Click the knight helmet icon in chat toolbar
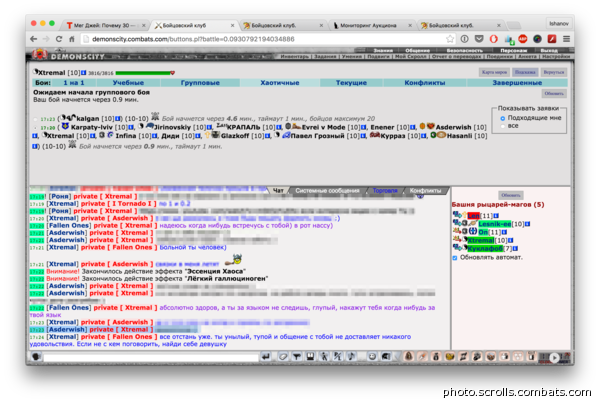The width and height of the screenshot is (600, 402). tap(386, 356)
